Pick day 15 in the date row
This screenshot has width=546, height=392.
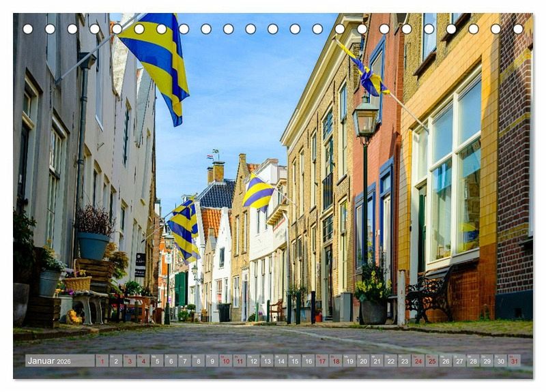click(x=294, y=361)
